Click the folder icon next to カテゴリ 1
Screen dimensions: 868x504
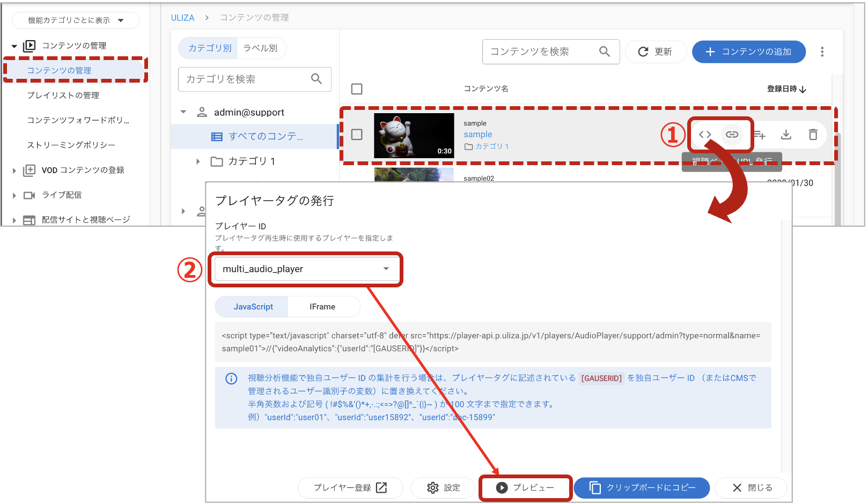point(217,161)
